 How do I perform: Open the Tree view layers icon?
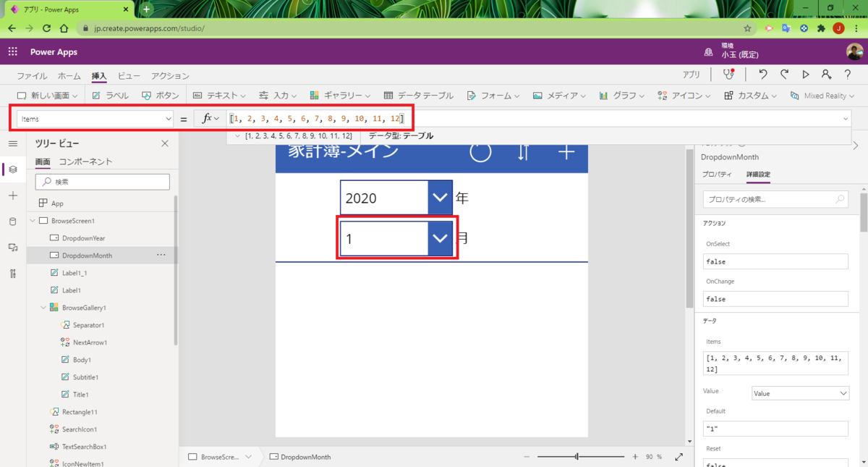point(12,169)
